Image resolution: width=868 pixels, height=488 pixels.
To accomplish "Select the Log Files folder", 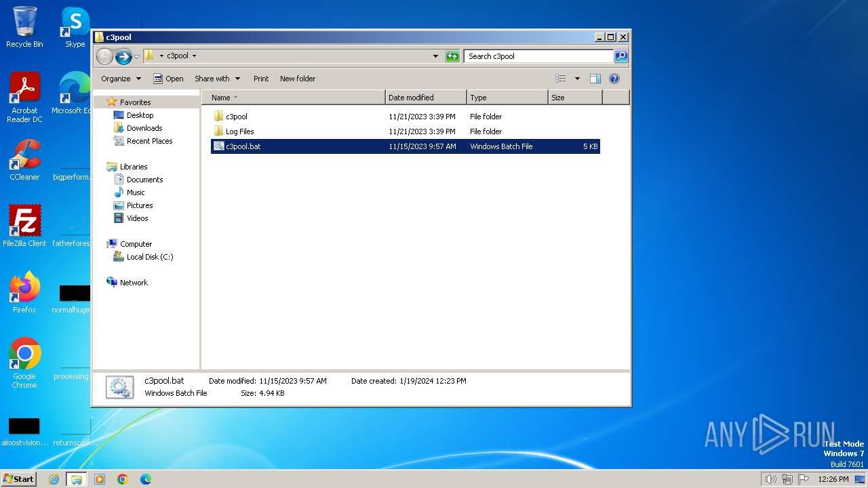I will coord(405,131).
